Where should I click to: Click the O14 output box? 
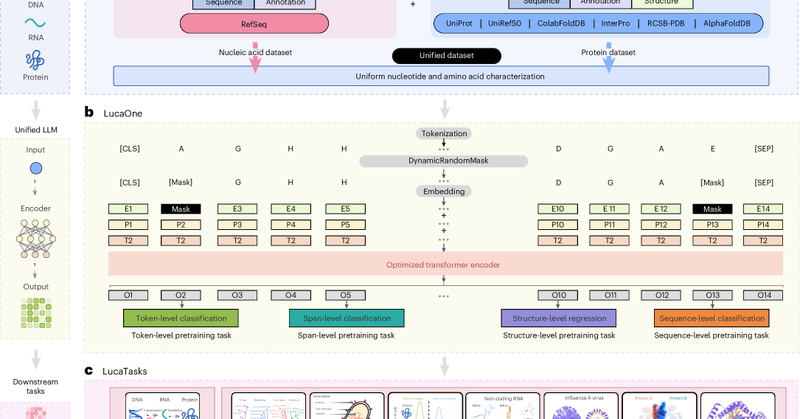(763, 295)
